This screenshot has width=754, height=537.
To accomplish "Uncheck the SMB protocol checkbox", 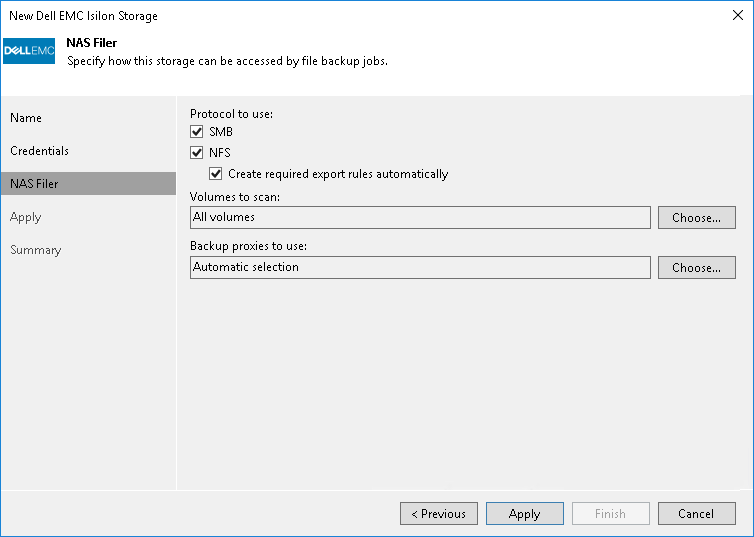I will 197,132.
